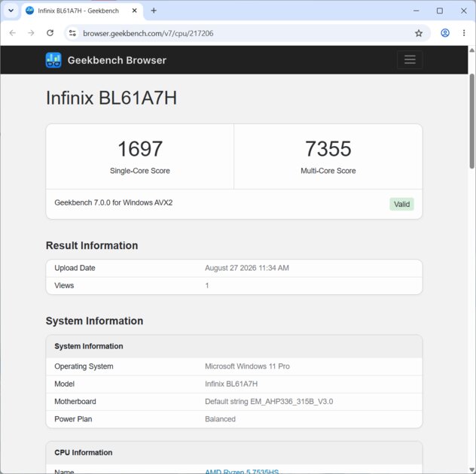Maximize the Chrome window
This screenshot has height=474, width=476.
click(440, 11)
